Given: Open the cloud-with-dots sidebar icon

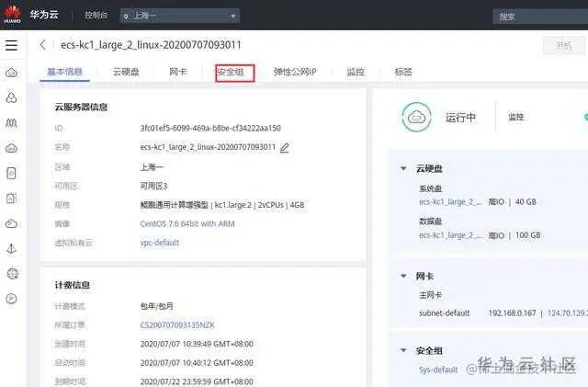Looking at the screenshot, I should click(11, 148).
